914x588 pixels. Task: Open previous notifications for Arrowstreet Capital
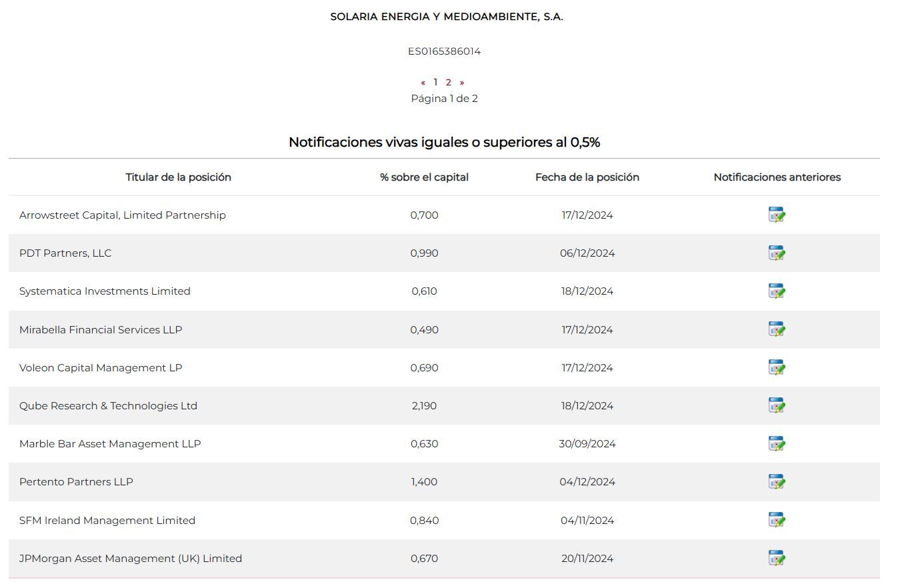point(777,215)
